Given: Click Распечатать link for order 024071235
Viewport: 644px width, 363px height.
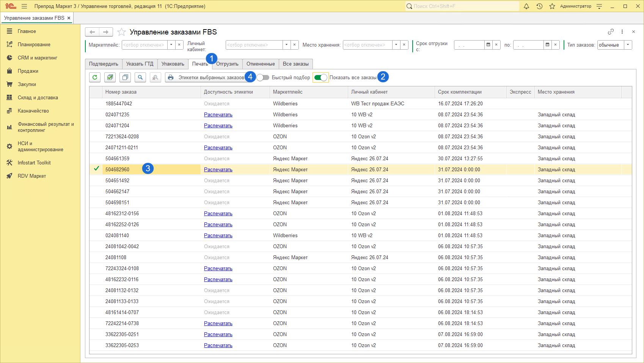Looking at the screenshot, I should click(x=218, y=115).
